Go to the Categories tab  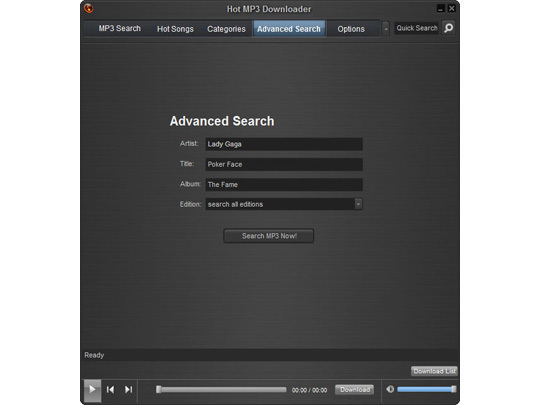[x=226, y=29]
